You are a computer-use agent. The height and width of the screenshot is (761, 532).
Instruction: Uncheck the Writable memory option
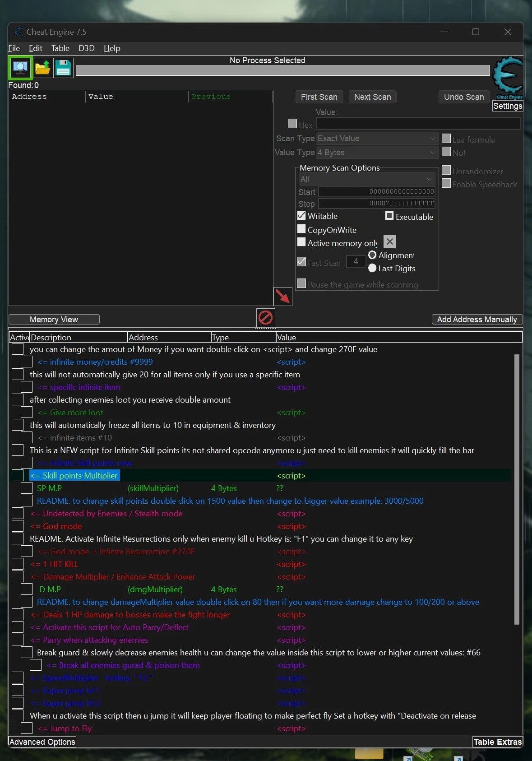pos(301,216)
